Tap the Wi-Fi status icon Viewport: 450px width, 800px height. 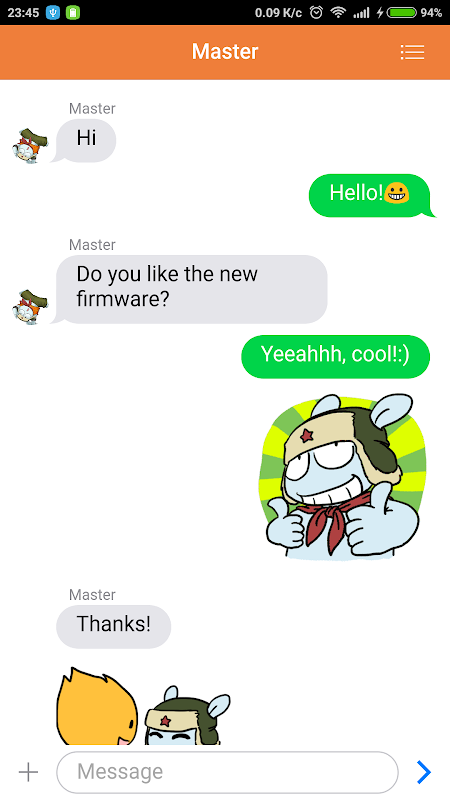click(338, 13)
